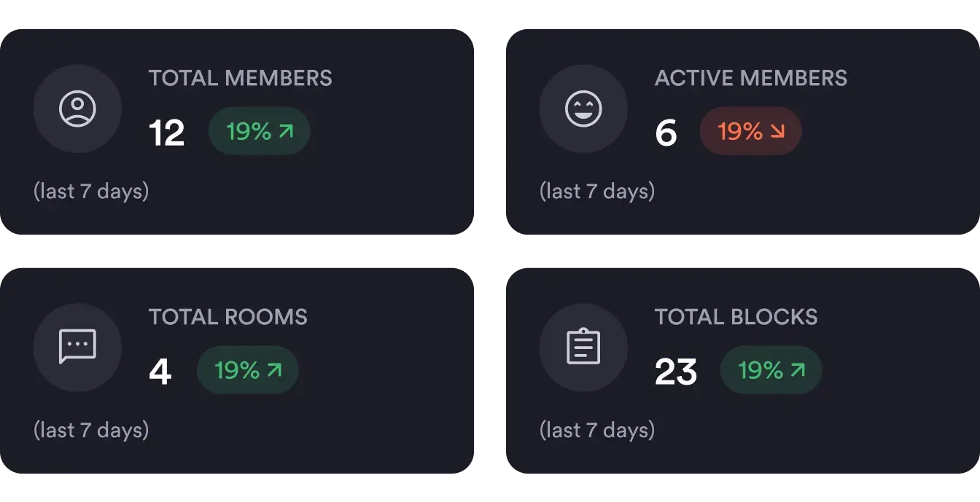Click the Active Members smiley face icon
980x502 pixels.
pyautogui.click(x=583, y=109)
